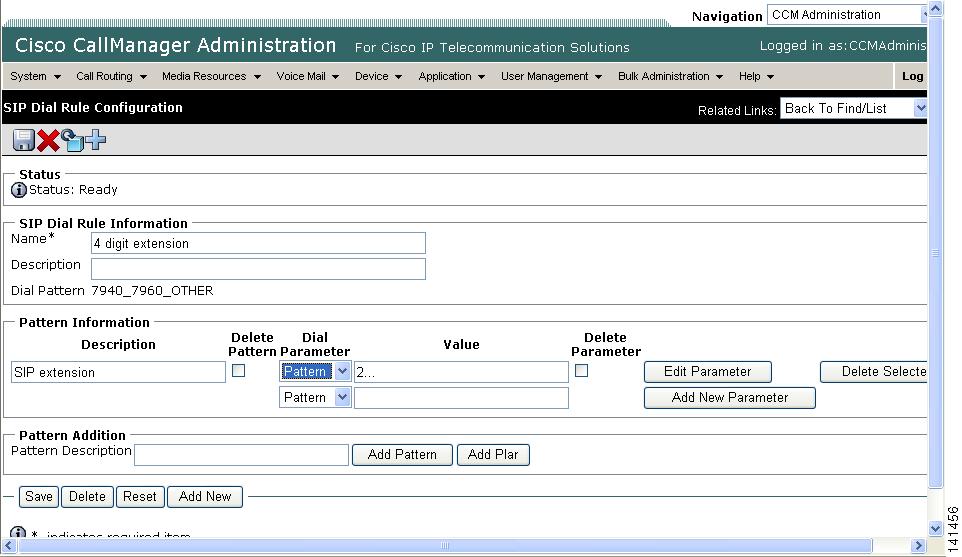Click the Dial Pattern value 7940_7960_OTHER
962x557 pixels.
pyautogui.click(x=152, y=291)
